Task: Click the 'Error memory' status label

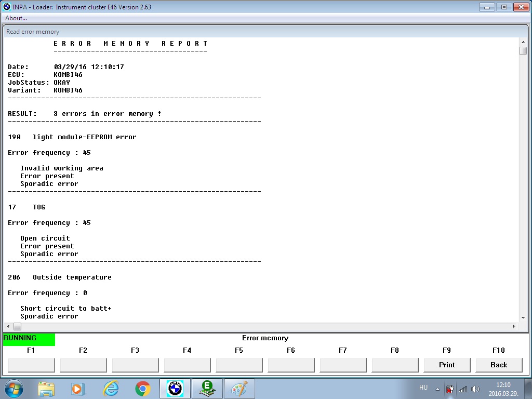Action: pos(265,338)
